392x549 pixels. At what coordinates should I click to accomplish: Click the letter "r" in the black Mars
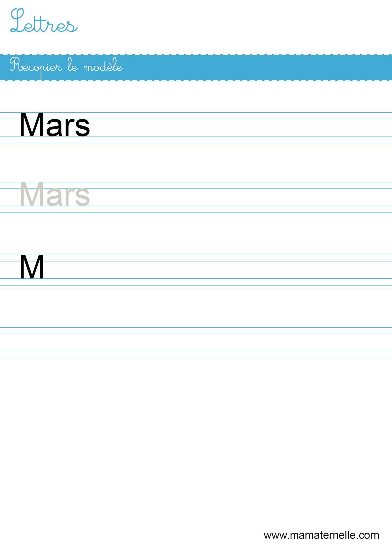pyautogui.click(x=70, y=127)
